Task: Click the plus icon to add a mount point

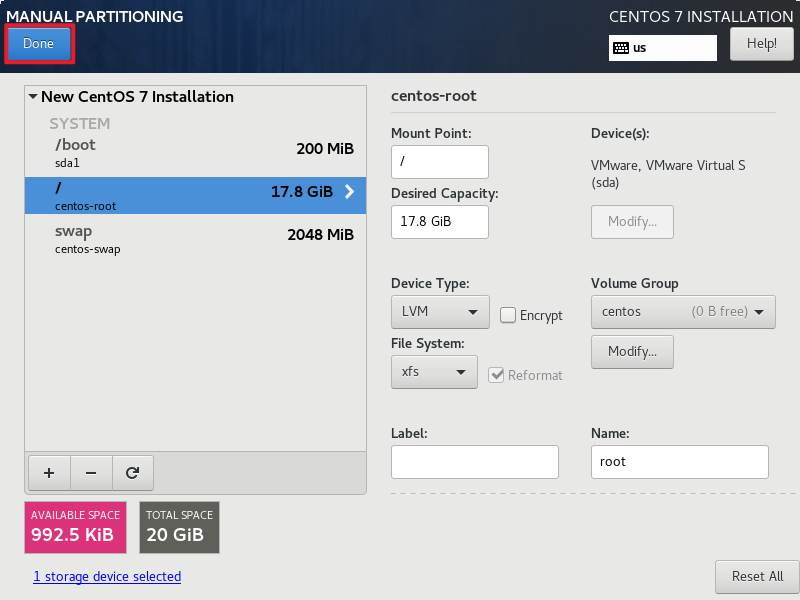Action: point(48,472)
